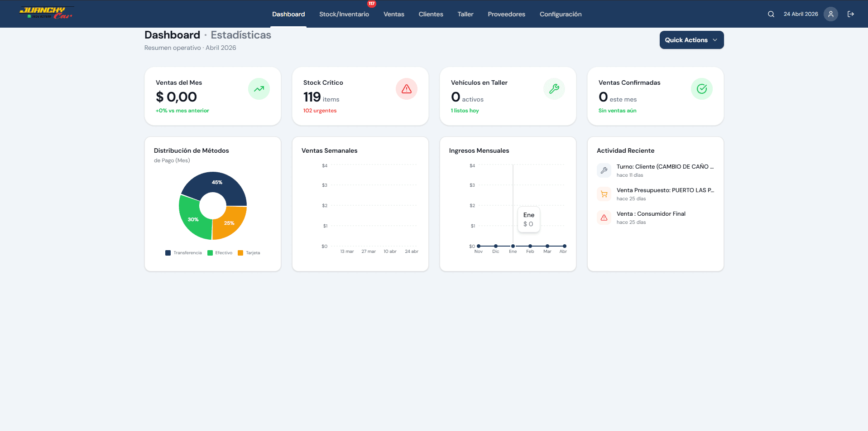Click the Dic data point in Ingresos Mensuales
The height and width of the screenshot is (431, 868).
pyautogui.click(x=496, y=246)
